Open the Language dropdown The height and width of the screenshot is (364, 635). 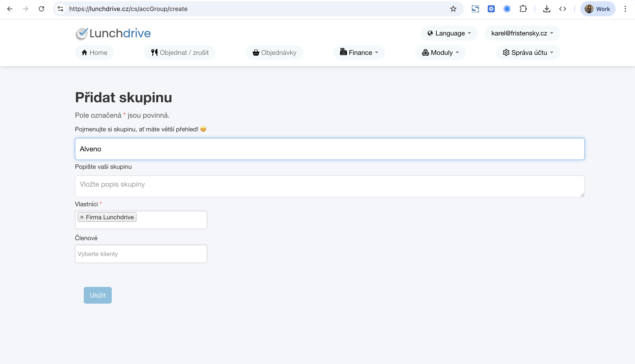click(449, 33)
